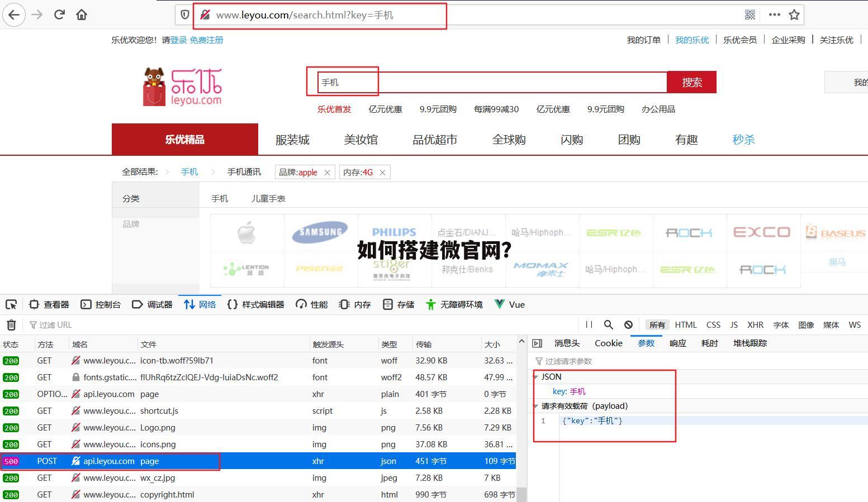Click the 免费注册 registration link

(206, 40)
